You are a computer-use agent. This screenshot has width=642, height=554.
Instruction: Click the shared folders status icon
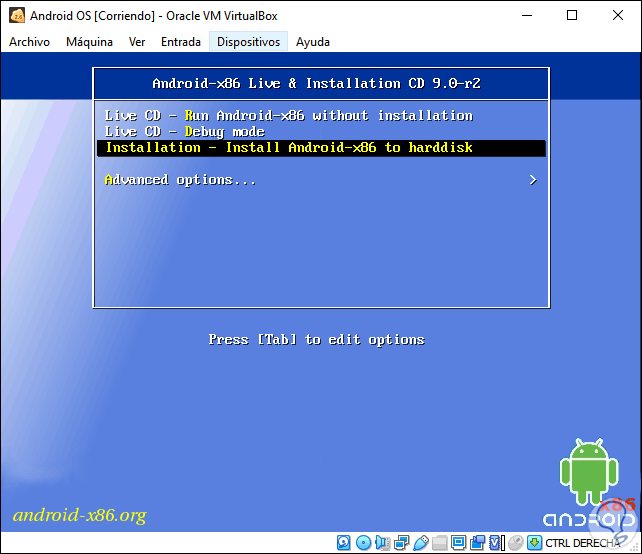[x=439, y=543]
